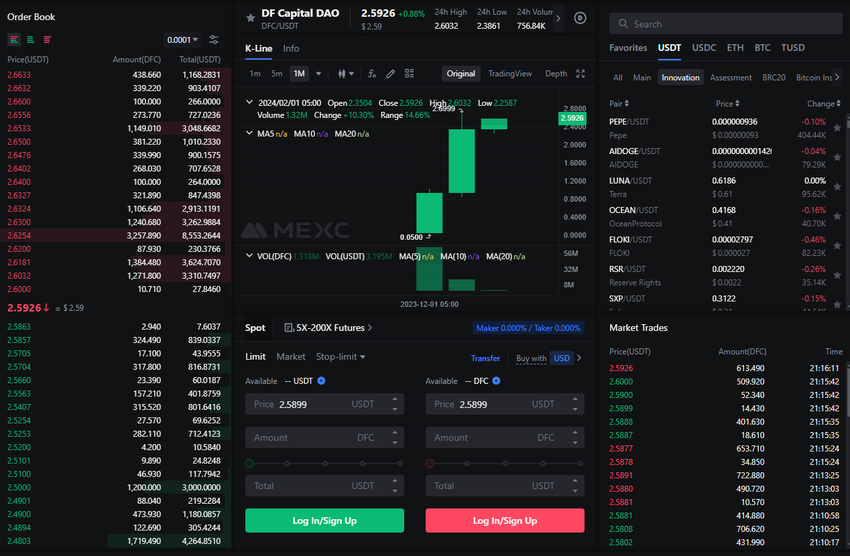
Task: Increase the buy price stepper
Action: (395, 399)
